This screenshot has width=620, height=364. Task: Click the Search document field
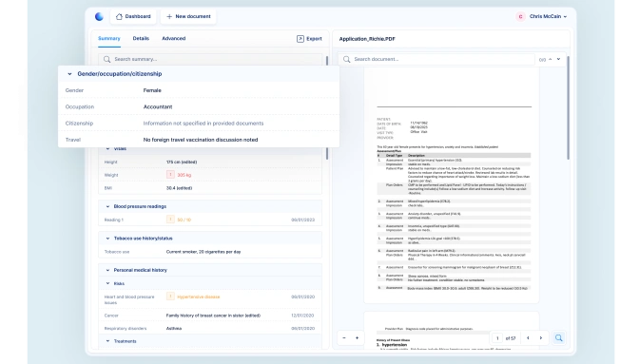point(436,59)
